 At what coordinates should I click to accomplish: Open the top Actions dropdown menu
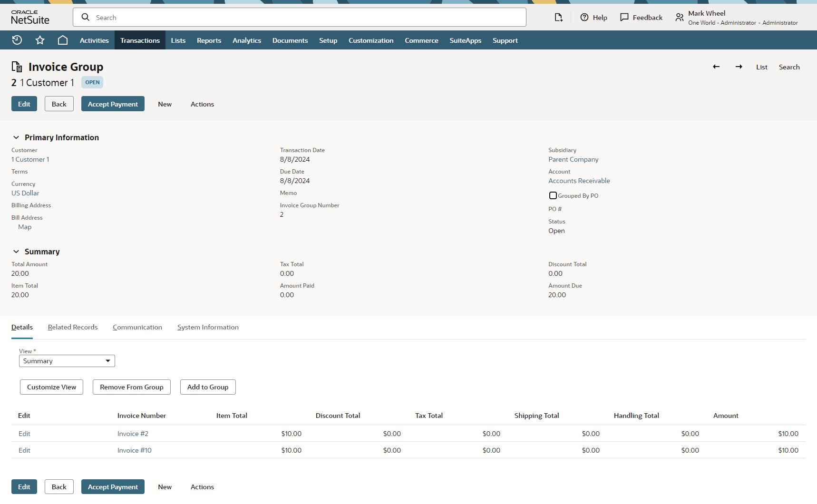pyautogui.click(x=202, y=104)
